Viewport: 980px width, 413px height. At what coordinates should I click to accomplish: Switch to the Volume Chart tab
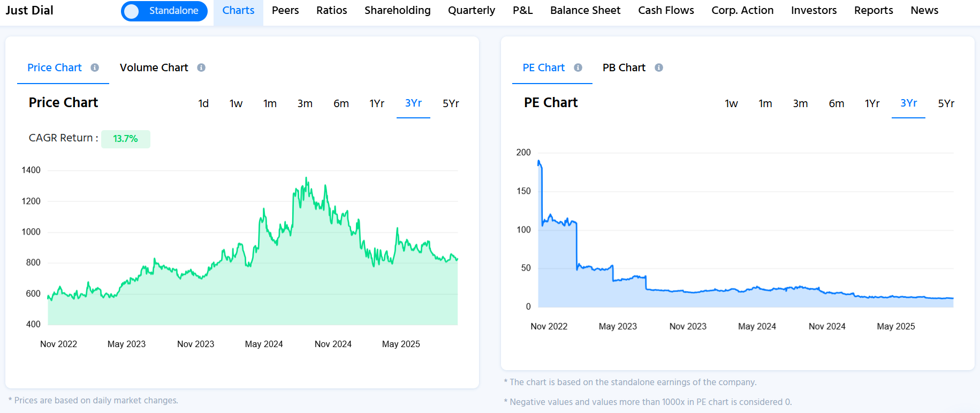[154, 67]
